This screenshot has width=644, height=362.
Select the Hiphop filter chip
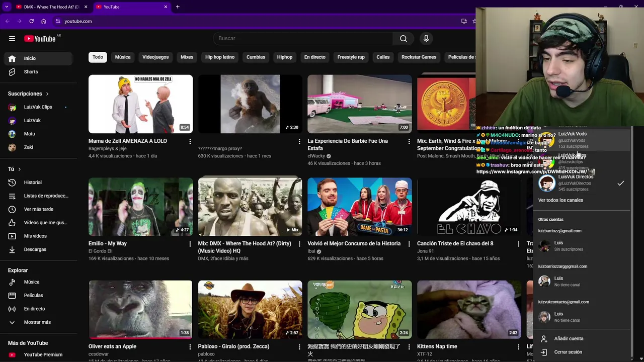(285, 57)
